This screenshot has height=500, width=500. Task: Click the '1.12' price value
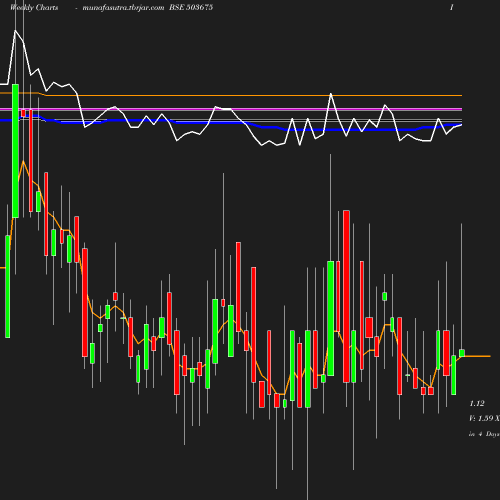click(477, 403)
